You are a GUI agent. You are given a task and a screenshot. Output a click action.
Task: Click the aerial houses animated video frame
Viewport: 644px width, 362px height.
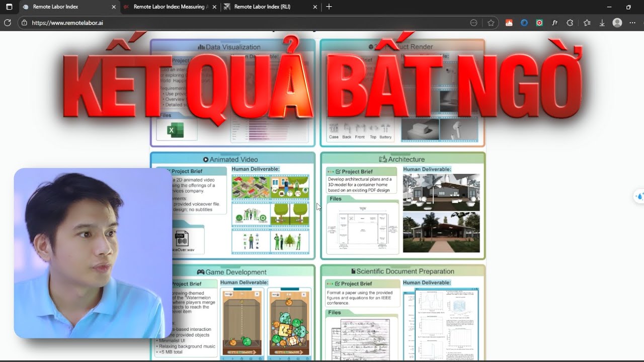point(251,187)
